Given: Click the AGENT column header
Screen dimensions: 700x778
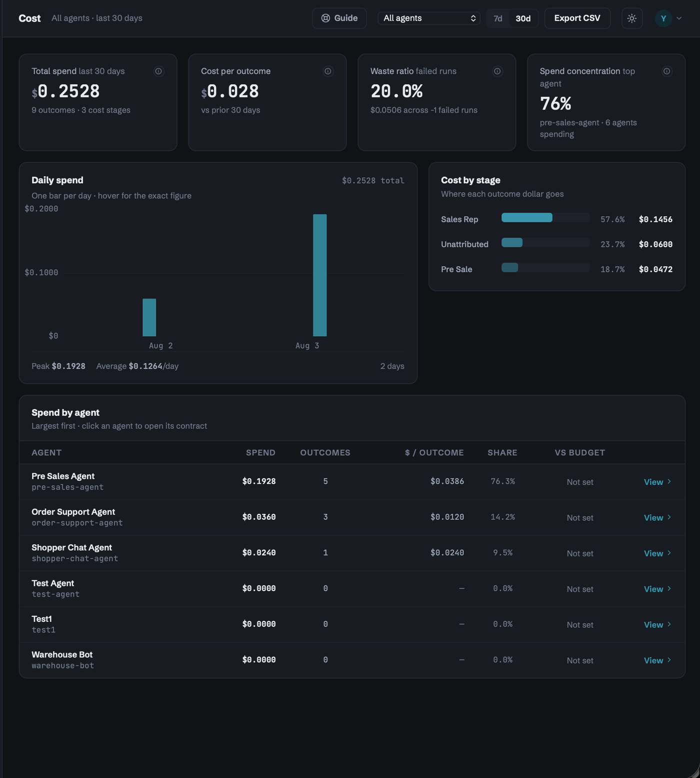Looking at the screenshot, I should point(46,453).
